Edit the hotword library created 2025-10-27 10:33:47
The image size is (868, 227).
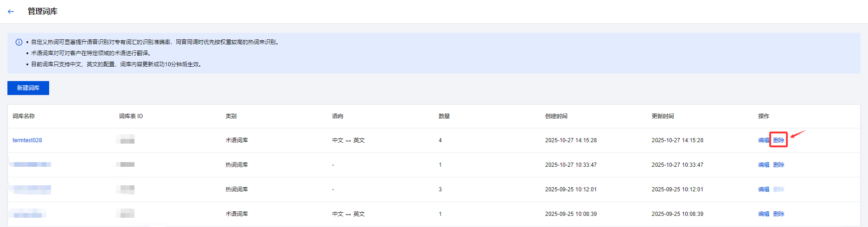tap(763, 165)
